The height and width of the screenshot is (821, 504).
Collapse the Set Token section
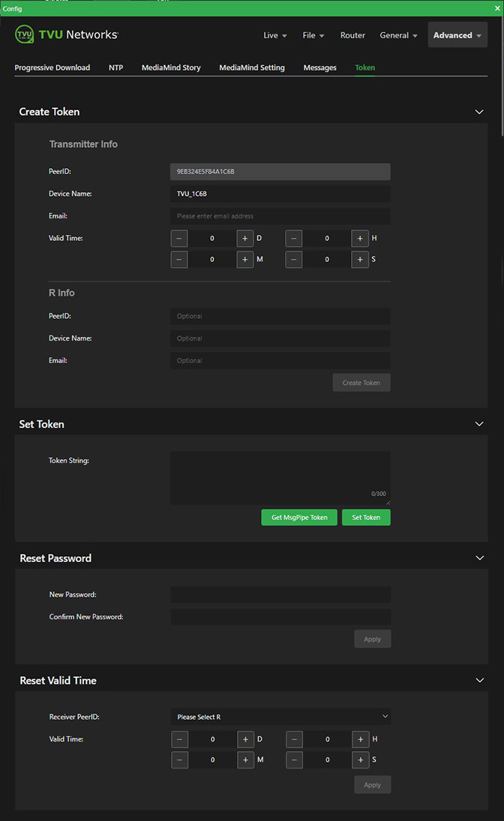(479, 424)
